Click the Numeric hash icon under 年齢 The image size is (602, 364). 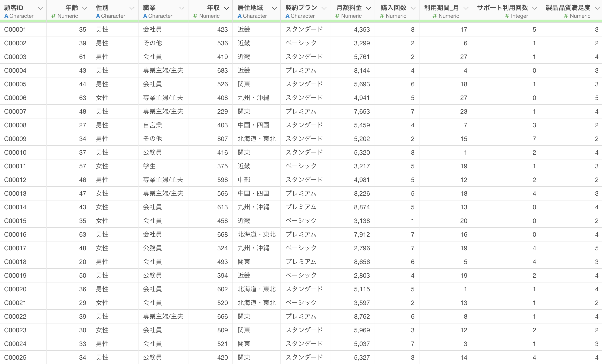(x=54, y=16)
